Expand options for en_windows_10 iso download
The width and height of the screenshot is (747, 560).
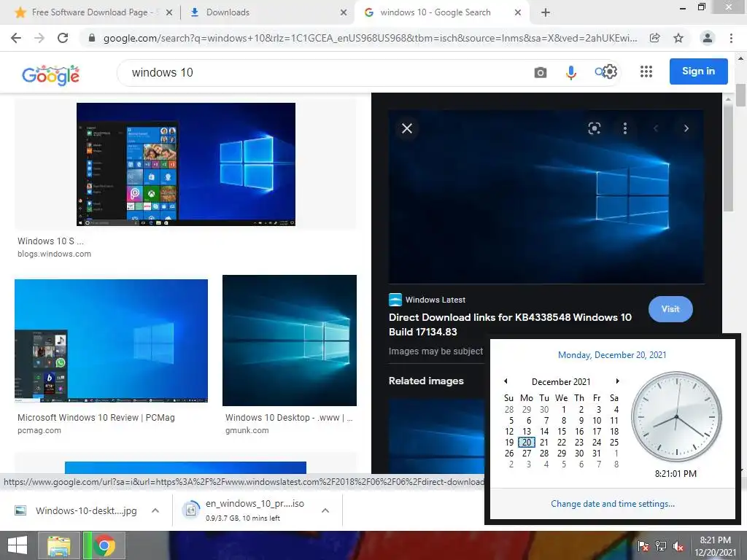325,510
